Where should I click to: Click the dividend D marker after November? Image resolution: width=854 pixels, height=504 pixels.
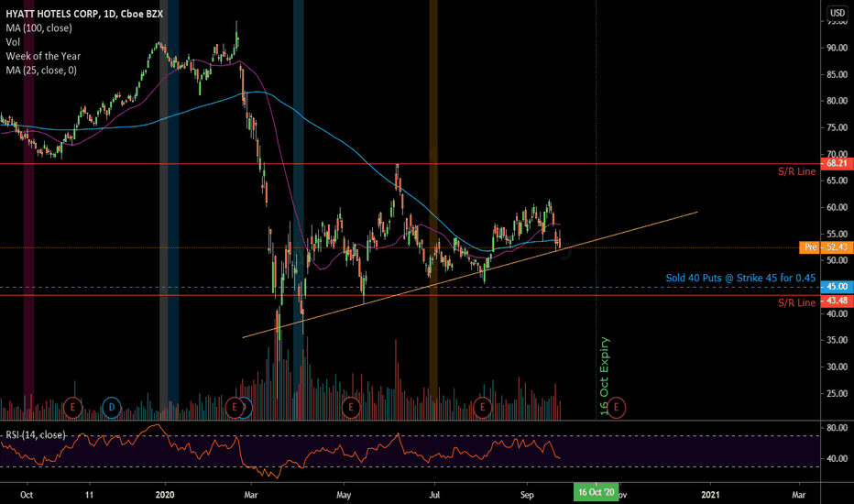click(x=112, y=407)
